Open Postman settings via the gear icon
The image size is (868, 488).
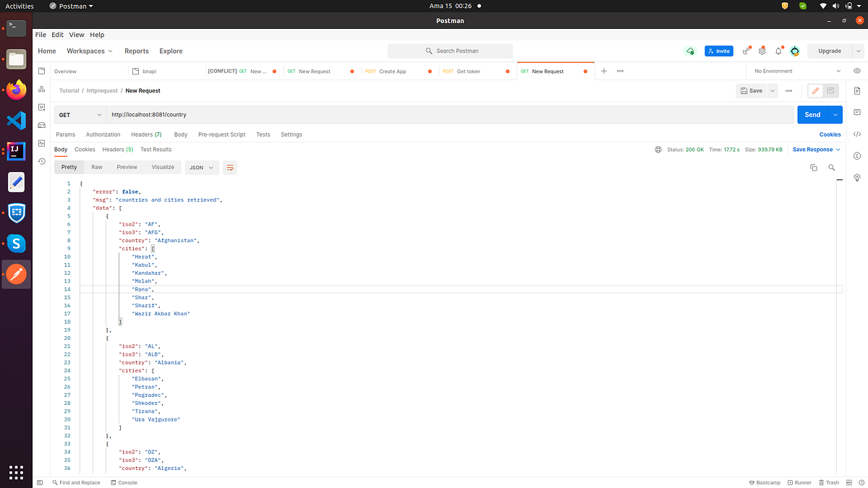[x=762, y=51]
